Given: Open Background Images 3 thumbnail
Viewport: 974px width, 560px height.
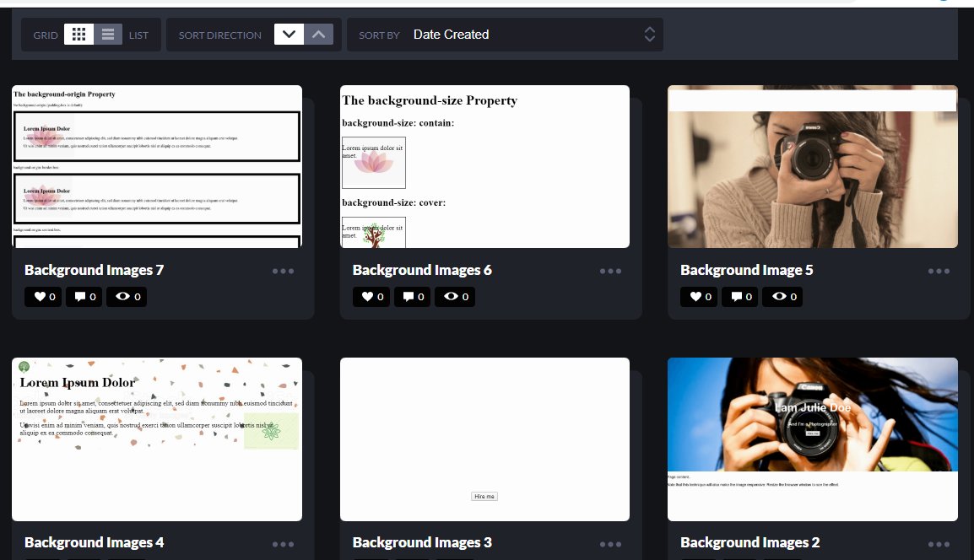Looking at the screenshot, I should point(484,439).
